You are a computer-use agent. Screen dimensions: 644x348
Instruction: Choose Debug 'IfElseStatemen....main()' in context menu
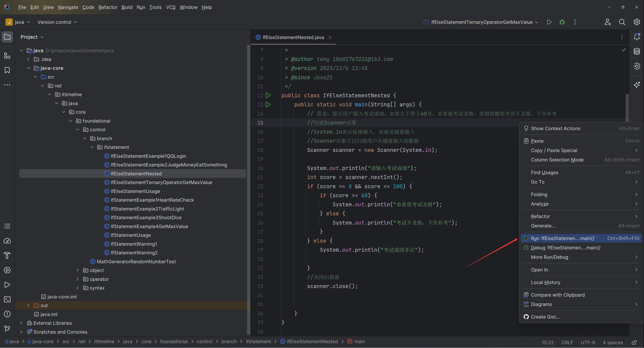click(581, 248)
